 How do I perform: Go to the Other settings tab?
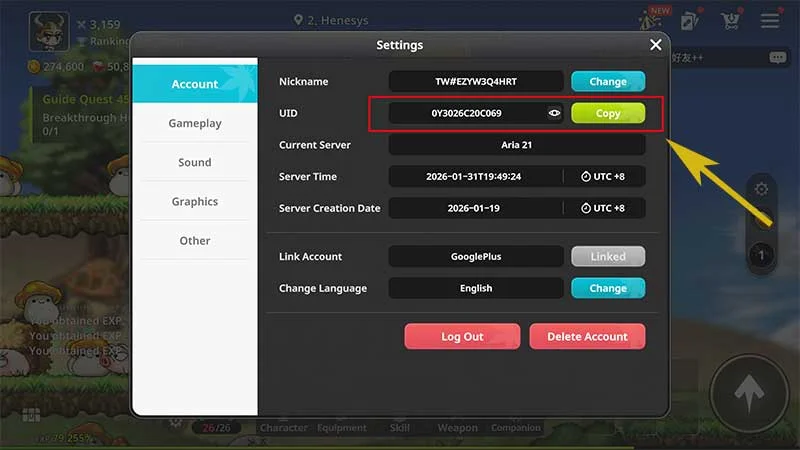click(195, 240)
